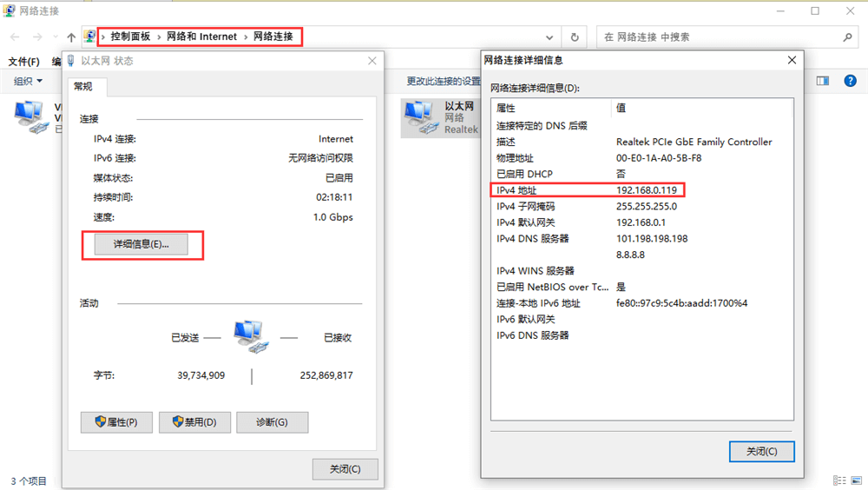Select the leftmost network adapter icon
This screenshot has width=868, height=490.
pos(31,117)
